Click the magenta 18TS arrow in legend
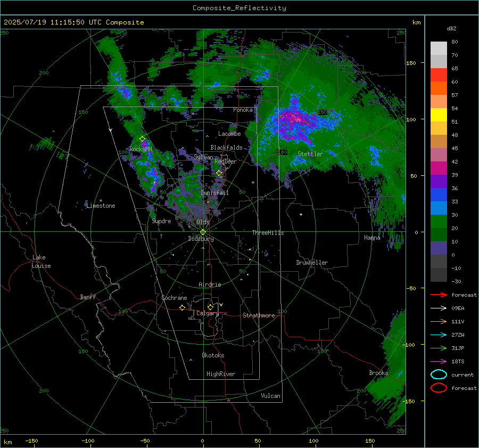 pyautogui.click(x=439, y=362)
